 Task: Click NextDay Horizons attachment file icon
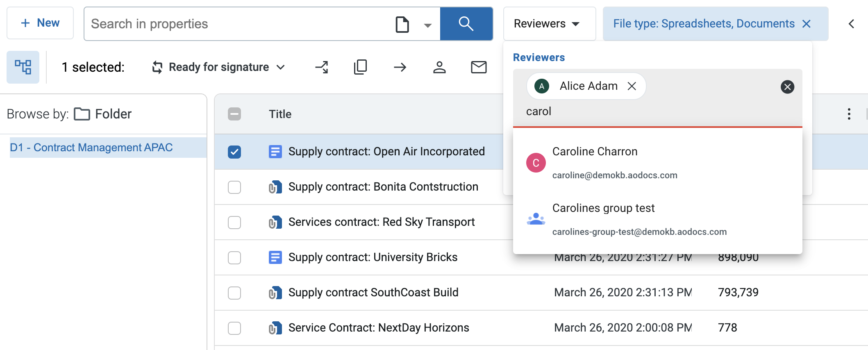click(x=275, y=328)
